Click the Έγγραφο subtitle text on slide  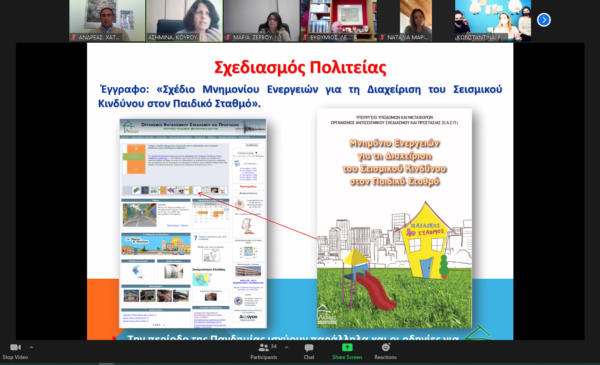[x=300, y=96]
